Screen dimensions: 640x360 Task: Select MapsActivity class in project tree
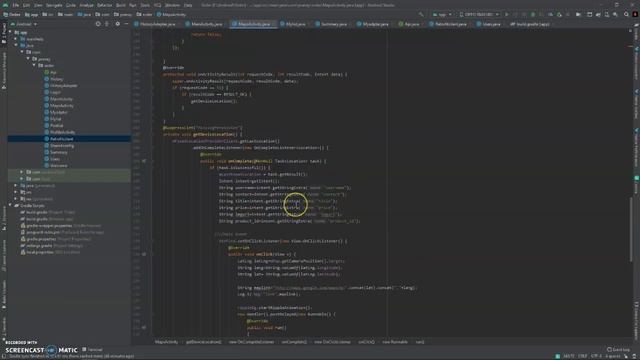(x=59, y=106)
